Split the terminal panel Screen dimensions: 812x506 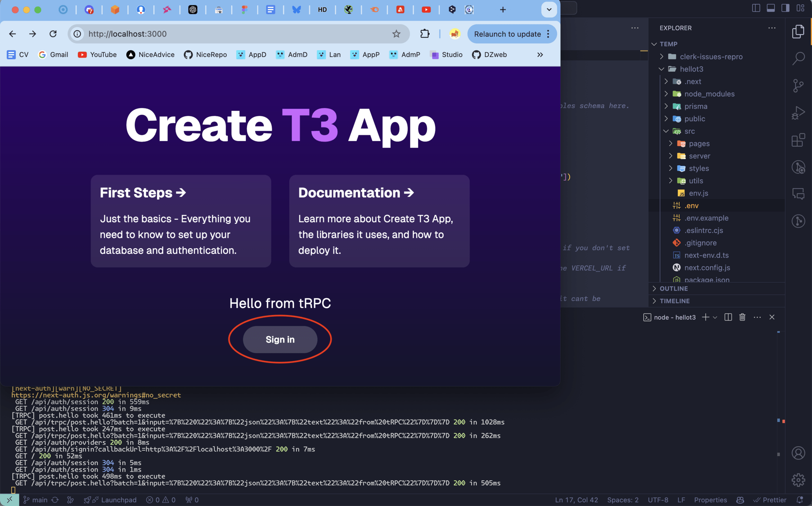point(728,317)
